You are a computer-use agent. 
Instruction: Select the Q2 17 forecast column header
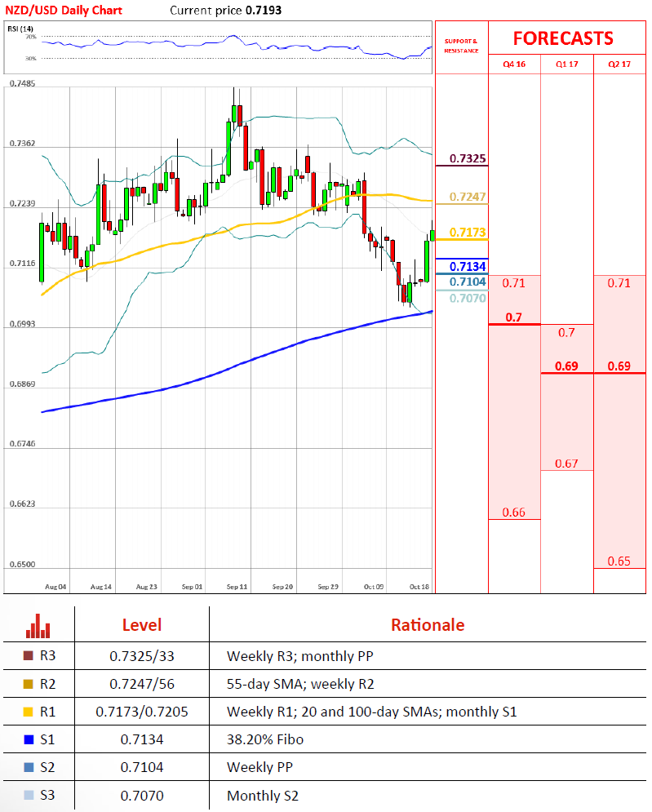(x=619, y=64)
